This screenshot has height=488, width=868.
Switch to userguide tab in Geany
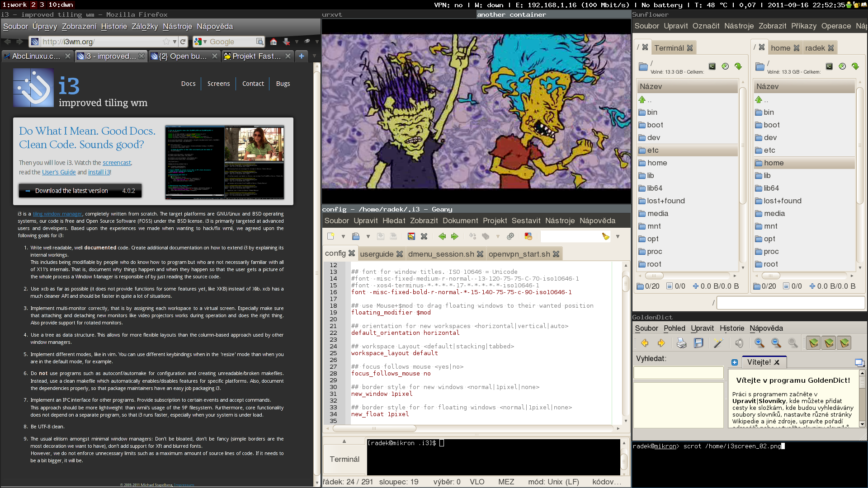point(377,254)
